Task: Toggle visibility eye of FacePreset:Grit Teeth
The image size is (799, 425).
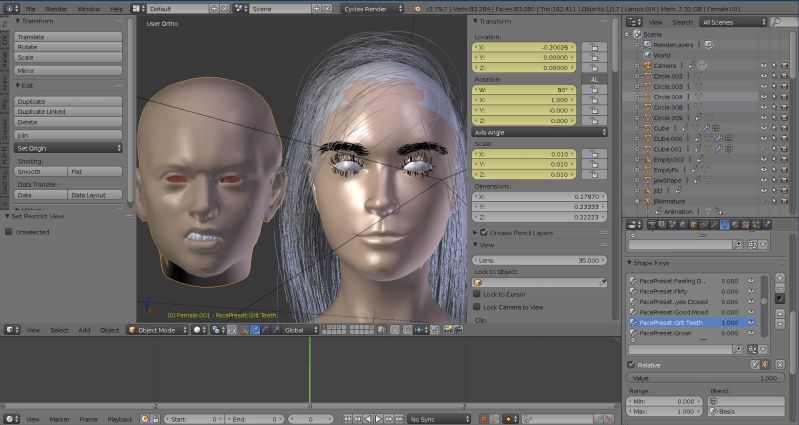Action: pyautogui.click(x=751, y=323)
